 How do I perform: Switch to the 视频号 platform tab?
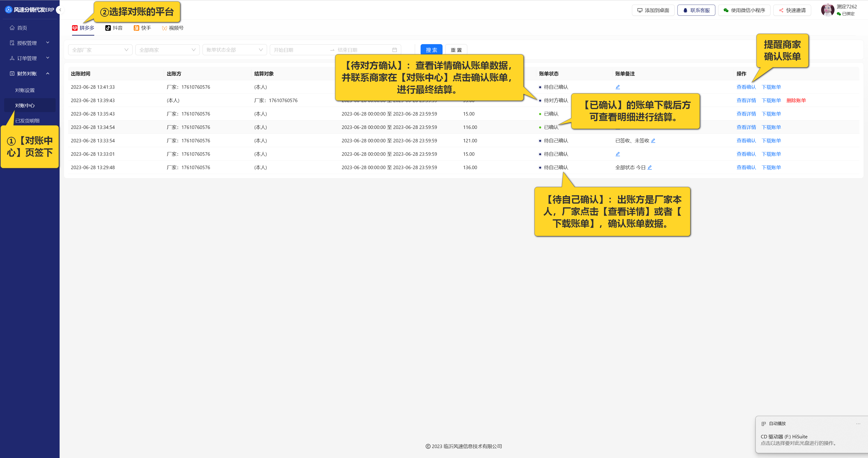(173, 28)
